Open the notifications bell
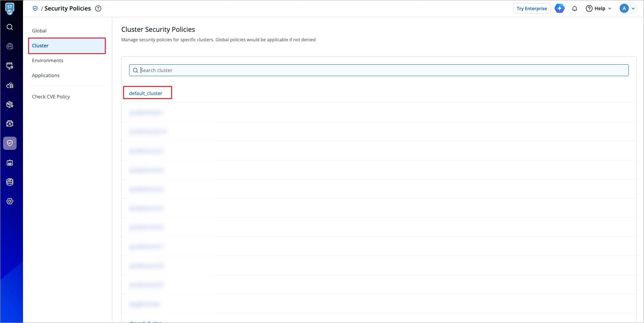This screenshot has width=644, height=323. point(574,8)
